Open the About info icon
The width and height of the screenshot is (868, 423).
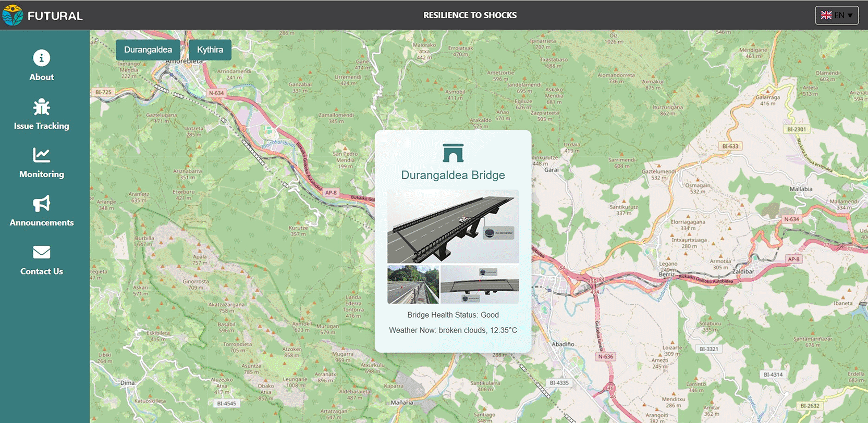[42, 58]
